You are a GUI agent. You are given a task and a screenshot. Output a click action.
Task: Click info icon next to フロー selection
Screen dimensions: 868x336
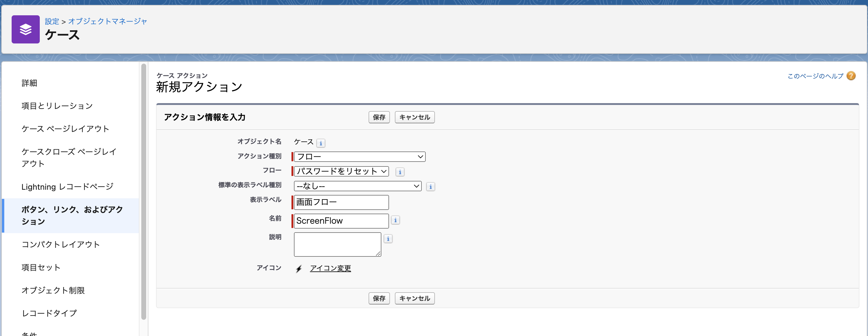tap(400, 172)
